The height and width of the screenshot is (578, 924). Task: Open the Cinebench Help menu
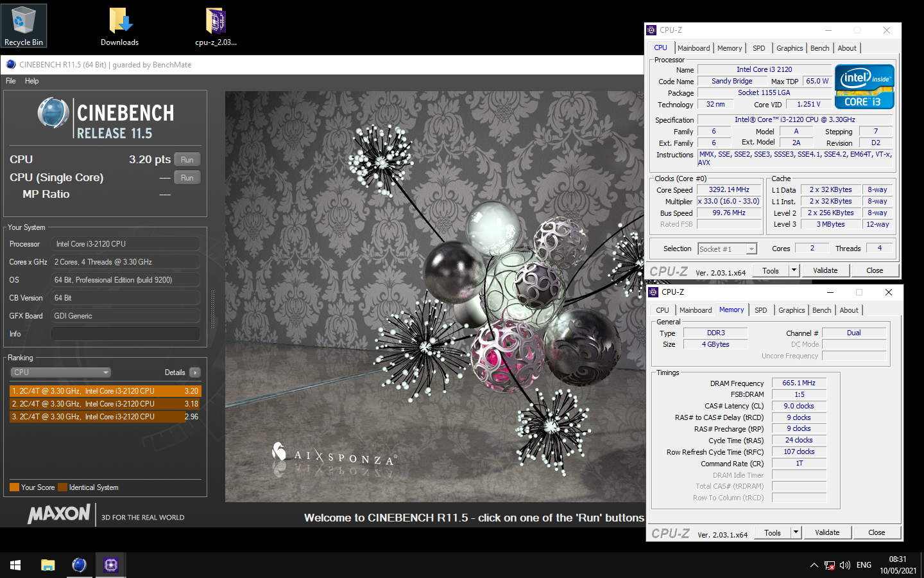pos(31,81)
